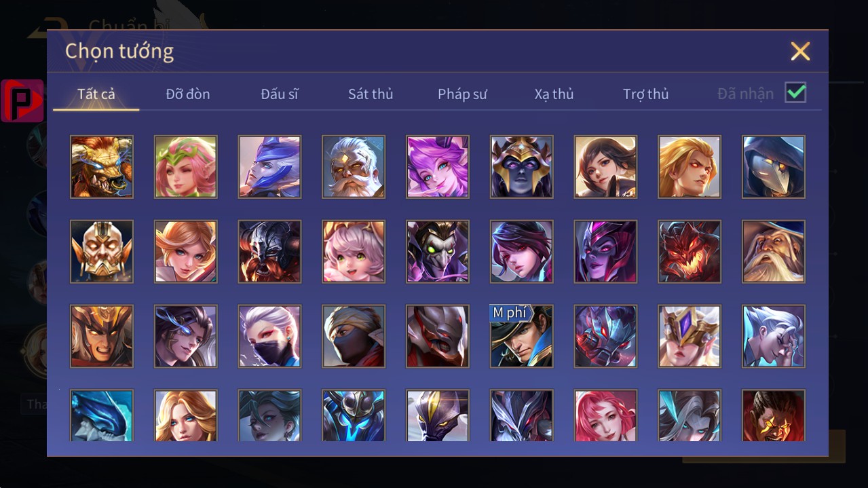The width and height of the screenshot is (868, 488).
Task: Filter heroes by 'Xạ thủ'
Action: (554, 94)
